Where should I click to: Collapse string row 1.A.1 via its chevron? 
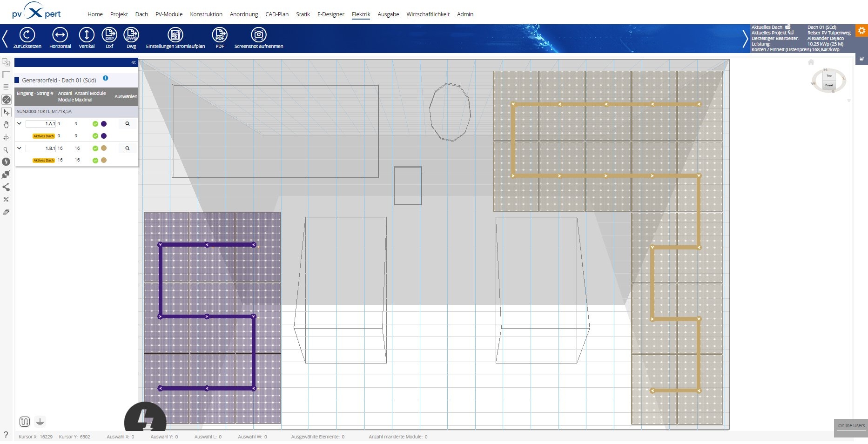point(20,124)
